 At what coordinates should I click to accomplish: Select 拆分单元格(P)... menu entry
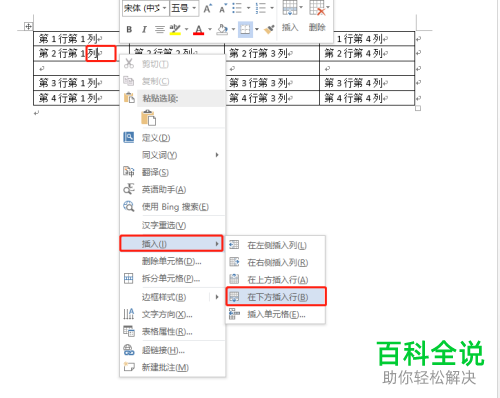click(x=172, y=279)
